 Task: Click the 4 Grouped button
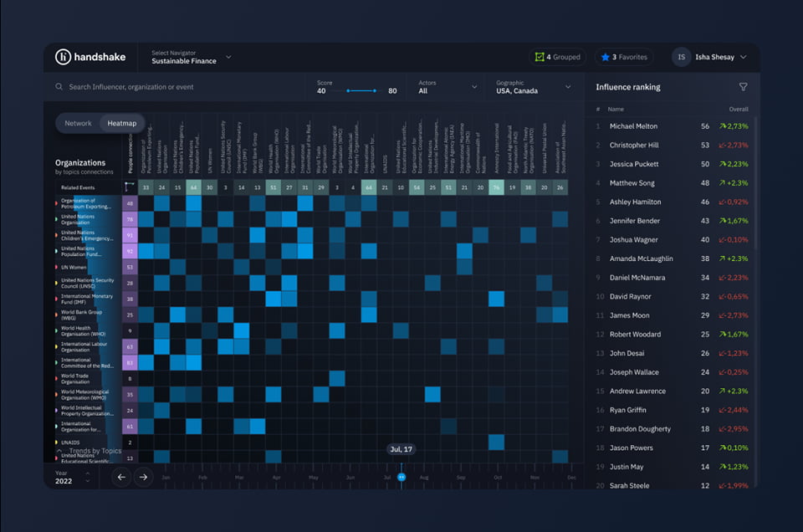(557, 57)
